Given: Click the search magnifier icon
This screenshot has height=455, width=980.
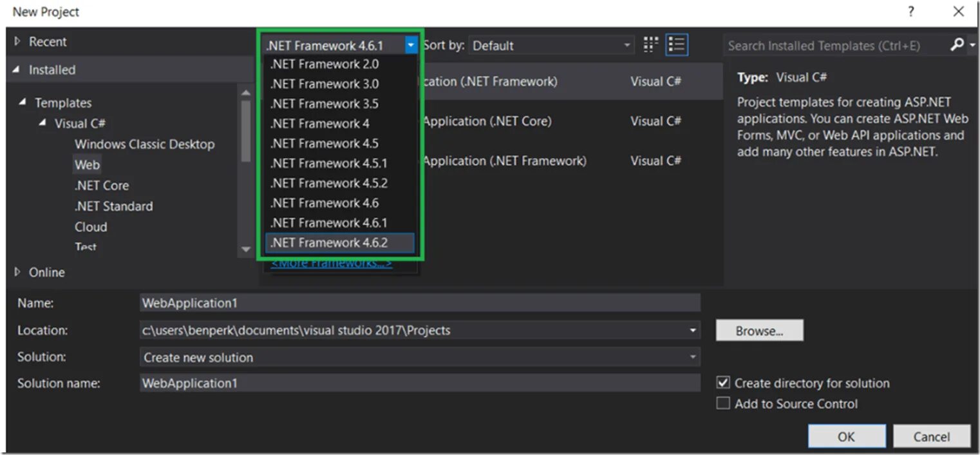Looking at the screenshot, I should (x=957, y=44).
